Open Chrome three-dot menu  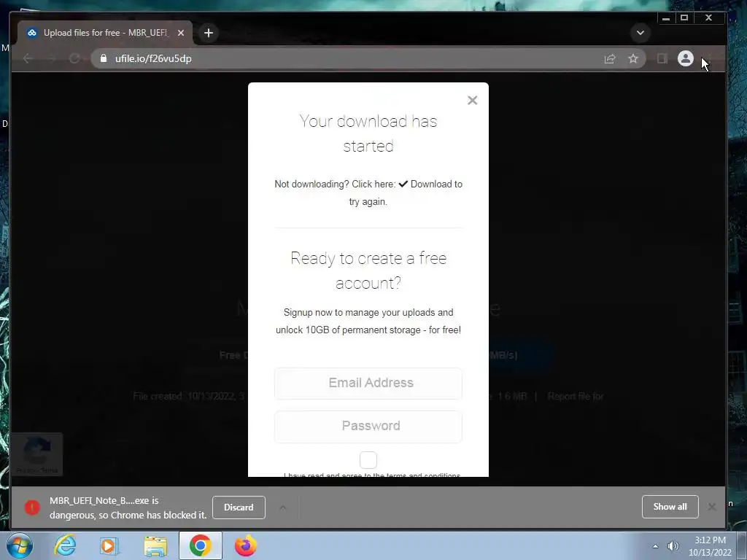click(710, 58)
